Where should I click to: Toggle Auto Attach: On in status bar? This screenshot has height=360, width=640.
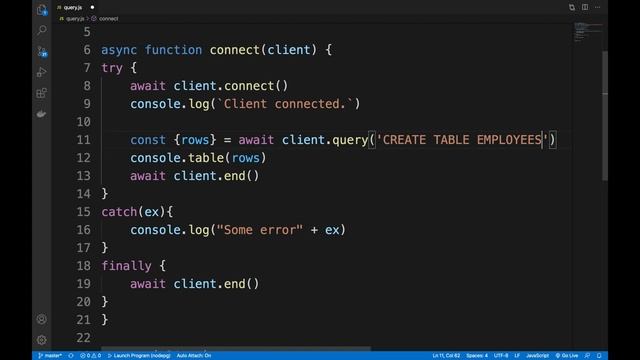194,356
